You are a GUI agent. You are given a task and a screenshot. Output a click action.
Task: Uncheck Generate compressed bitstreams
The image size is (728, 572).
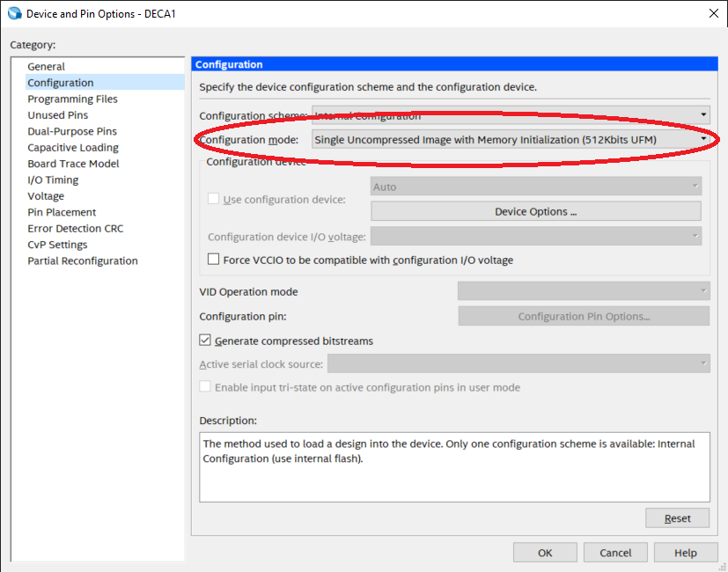(x=206, y=341)
